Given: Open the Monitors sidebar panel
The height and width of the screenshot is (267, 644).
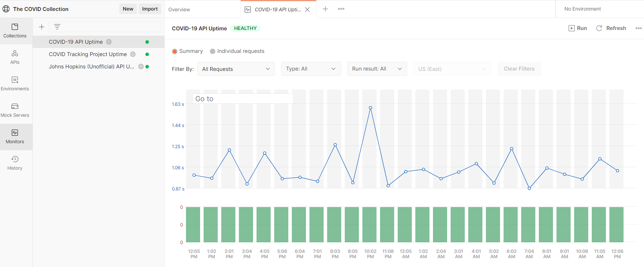Looking at the screenshot, I should click(15, 137).
